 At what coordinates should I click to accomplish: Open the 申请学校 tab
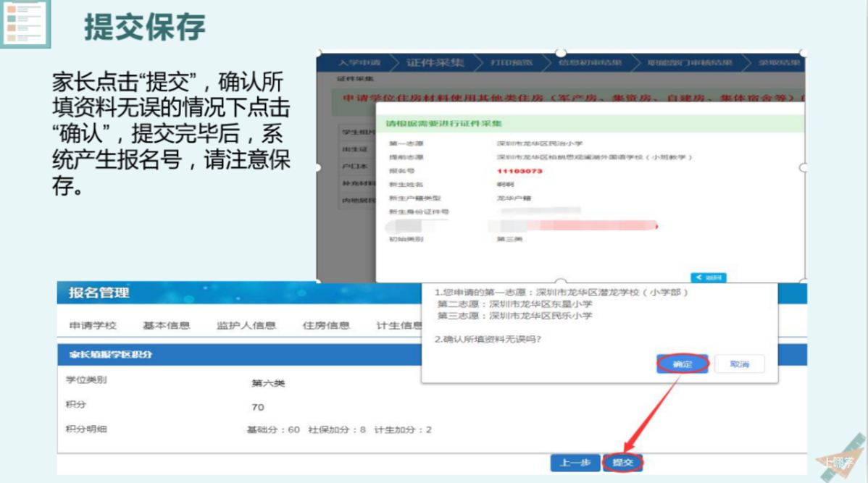[93, 325]
